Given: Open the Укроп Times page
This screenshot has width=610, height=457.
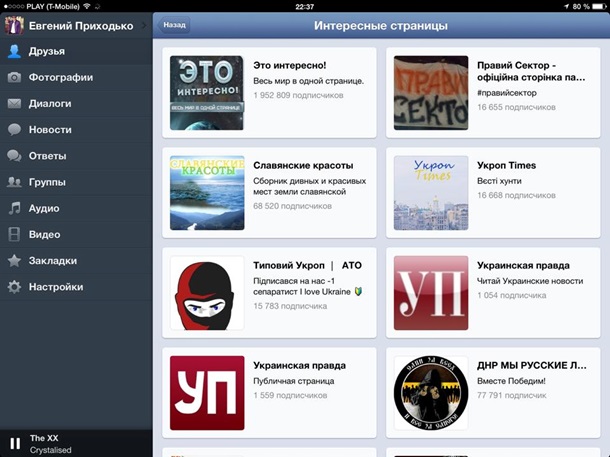Looking at the screenshot, I should (x=506, y=165).
